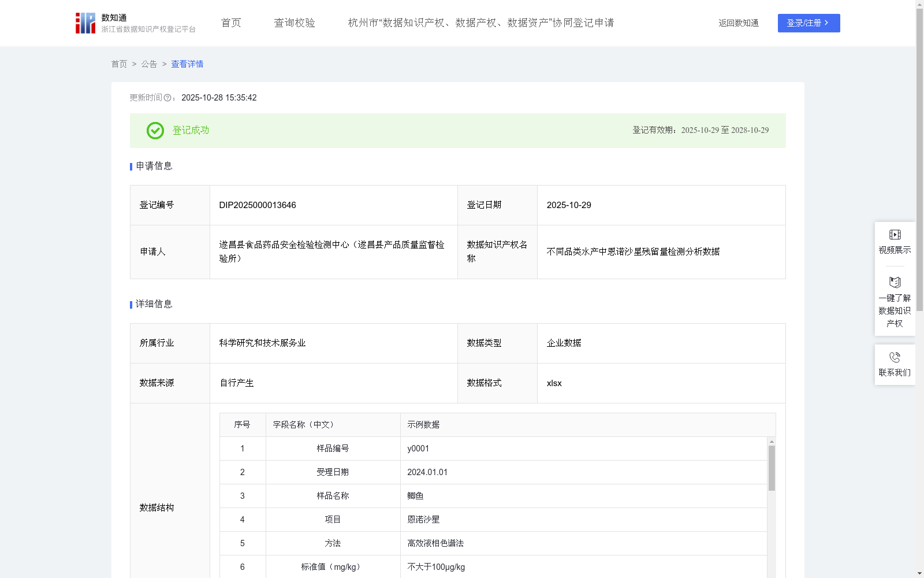Open the 首页 navigation menu item
The image size is (924, 578).
pos(231,23)
